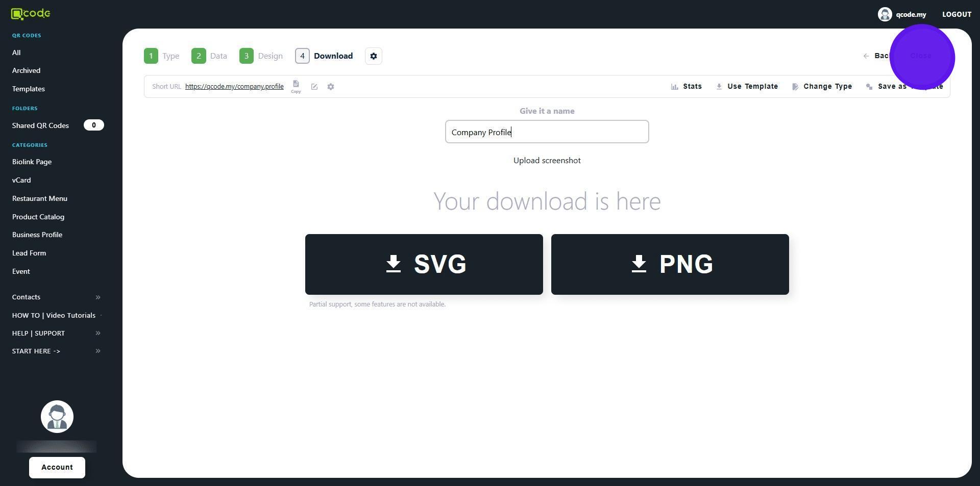980x486 pixels.
Task: Click the user avatar in top header
Action: tap(885, 14)
